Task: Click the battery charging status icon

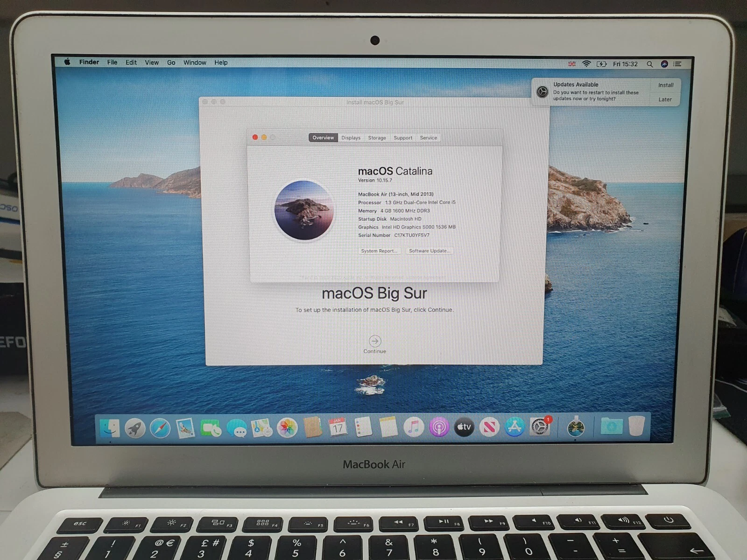Action: pos(602,64)
